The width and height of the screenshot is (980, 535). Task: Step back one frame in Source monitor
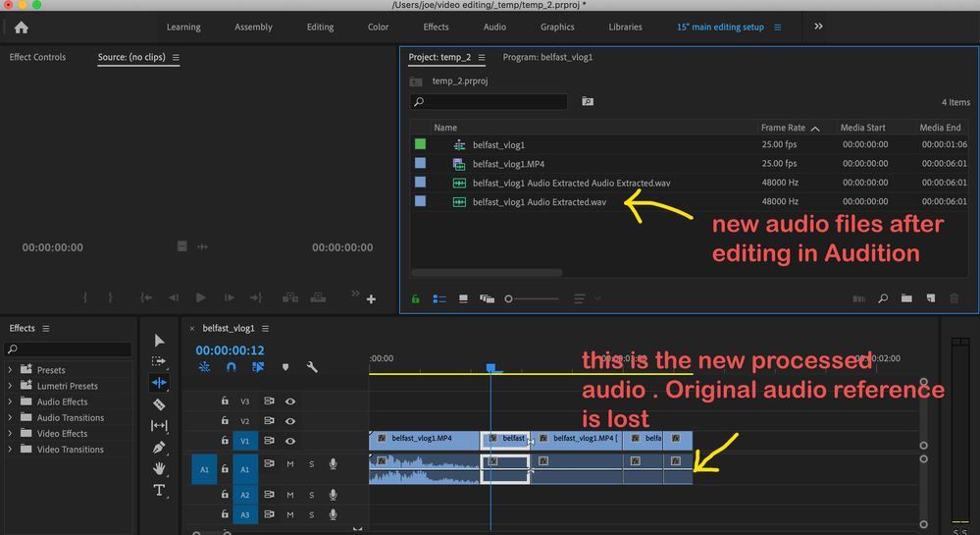pos(174,297)
